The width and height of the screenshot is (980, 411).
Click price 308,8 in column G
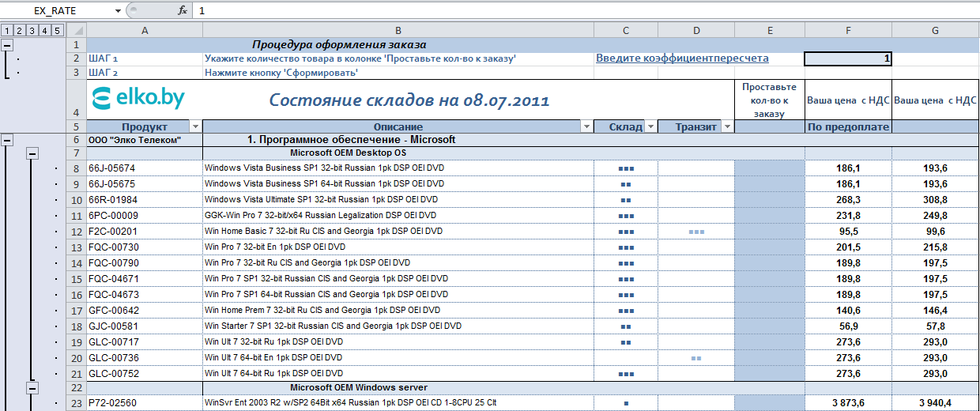pyautogui.click(x=935, y=200)
